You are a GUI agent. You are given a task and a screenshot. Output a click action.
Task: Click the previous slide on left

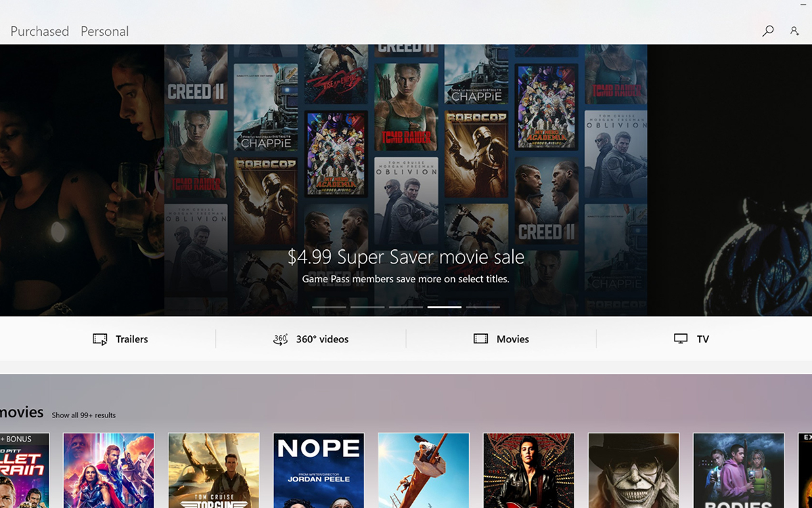(x=82, y=179)
